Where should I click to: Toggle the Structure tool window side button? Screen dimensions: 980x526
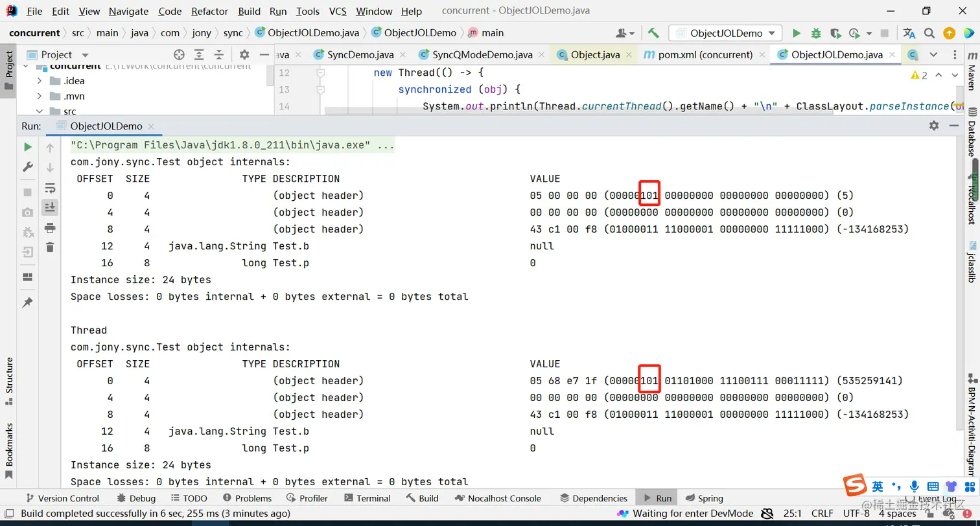[8, 380]
